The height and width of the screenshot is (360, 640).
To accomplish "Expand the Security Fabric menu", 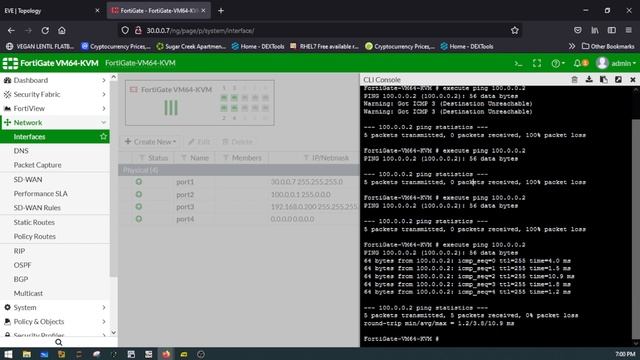I will point(55,94).
